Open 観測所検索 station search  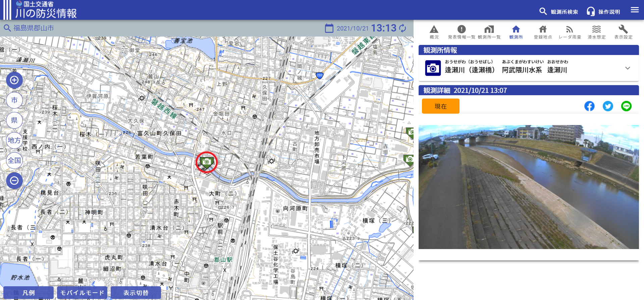(x=558, y=11)
